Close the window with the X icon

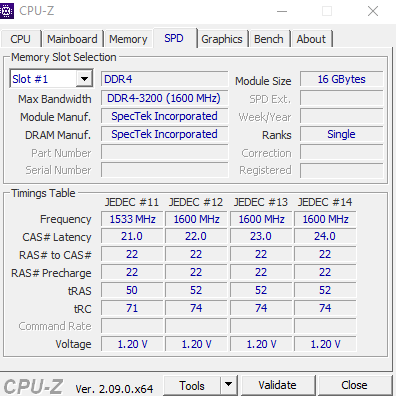tap(373, 11)
